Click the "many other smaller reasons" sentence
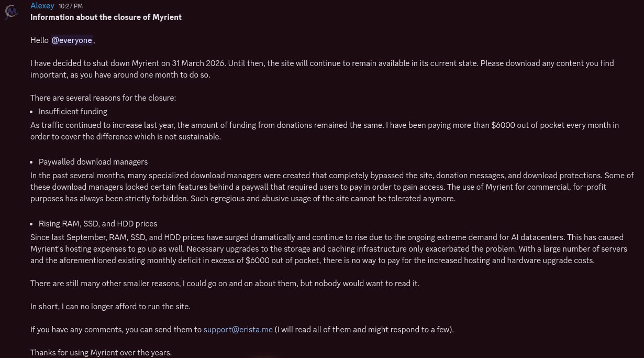The width and height of the screenshot is (644, 358). coord(225,284)
